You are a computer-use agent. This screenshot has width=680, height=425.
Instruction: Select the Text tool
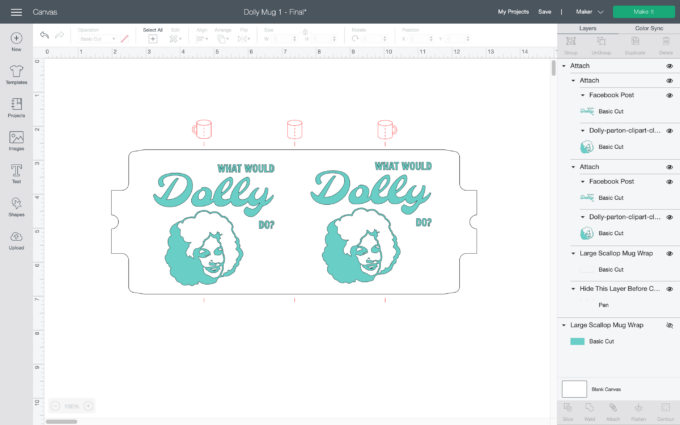click(x=16, y=170)
